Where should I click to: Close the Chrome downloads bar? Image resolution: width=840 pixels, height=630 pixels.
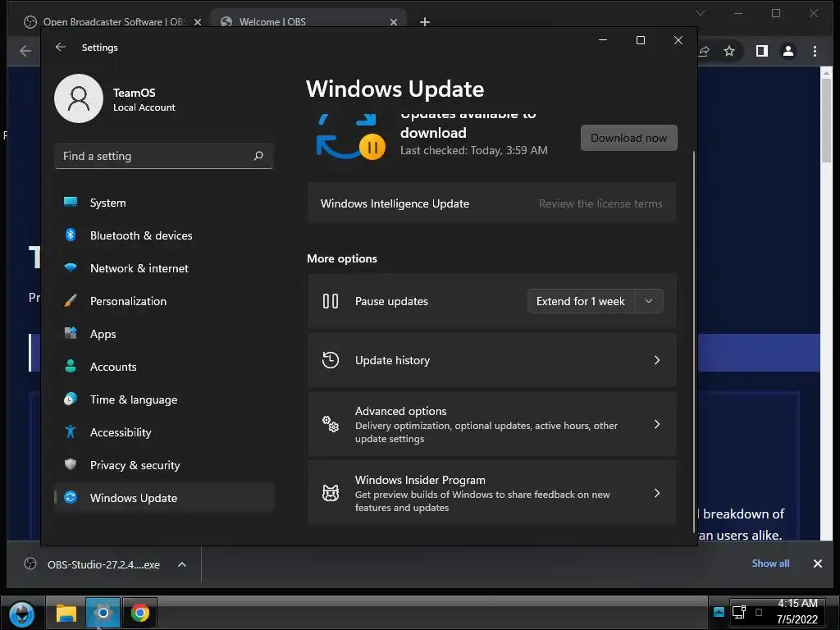click(x=818, y=563)
